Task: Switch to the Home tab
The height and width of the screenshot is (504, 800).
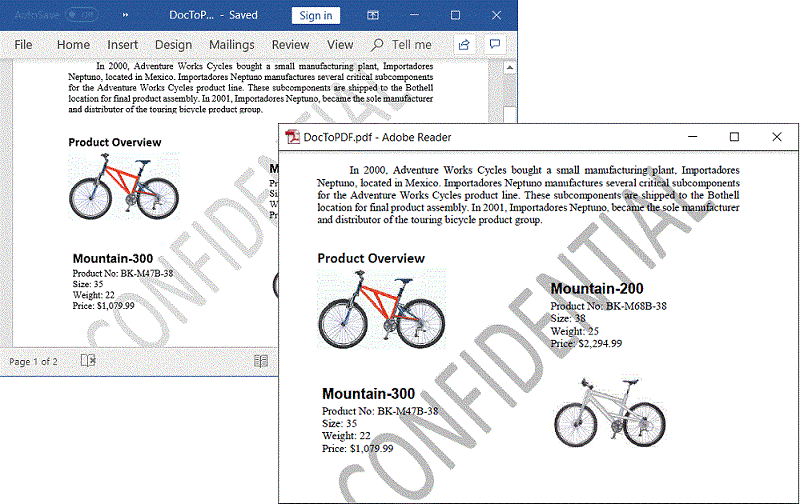Action: pos(73,45)
